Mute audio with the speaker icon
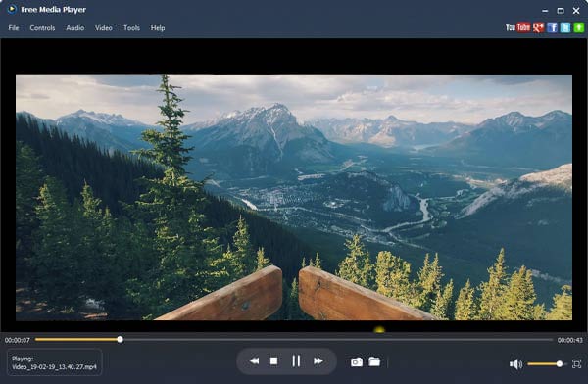This screenshot has width=588, height=384. coord(515,364)
